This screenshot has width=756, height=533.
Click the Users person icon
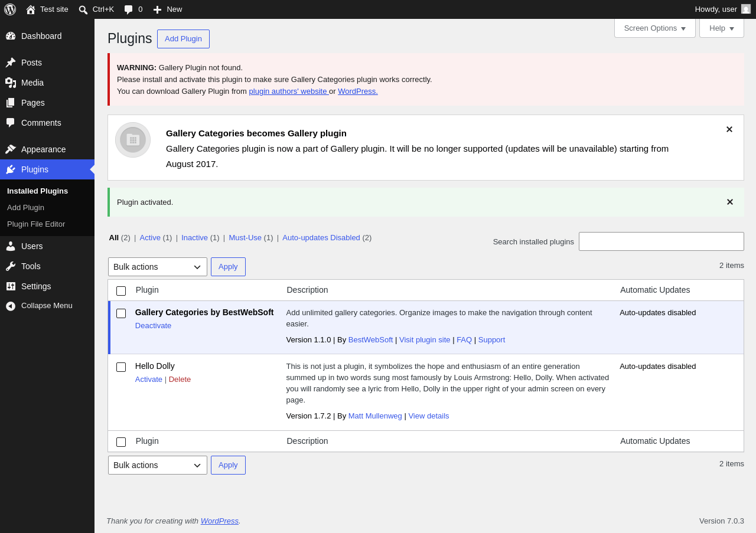click(x=11, y=246)
